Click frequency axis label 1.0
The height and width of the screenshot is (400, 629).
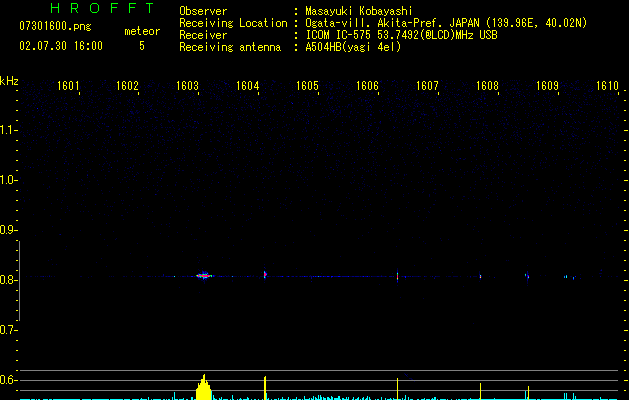coord(8,180)
